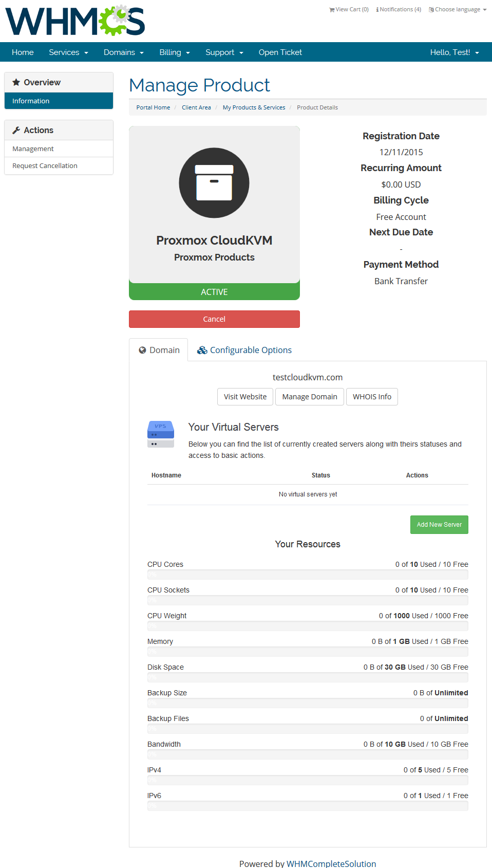492x868 pixels.
Task: Click the Overview star icon
Action: (16, 82)
